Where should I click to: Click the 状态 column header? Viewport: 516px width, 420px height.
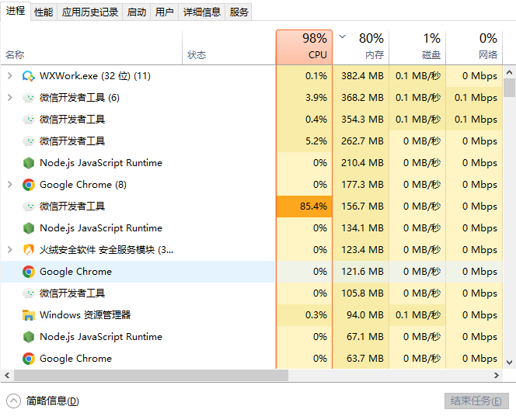[x=228, y=47]
